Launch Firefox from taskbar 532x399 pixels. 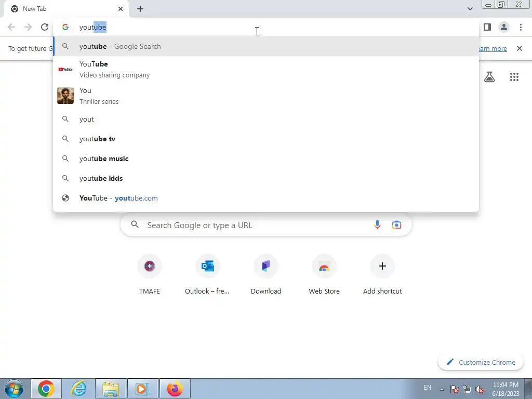pyautogui.click(x=175, y=389)
